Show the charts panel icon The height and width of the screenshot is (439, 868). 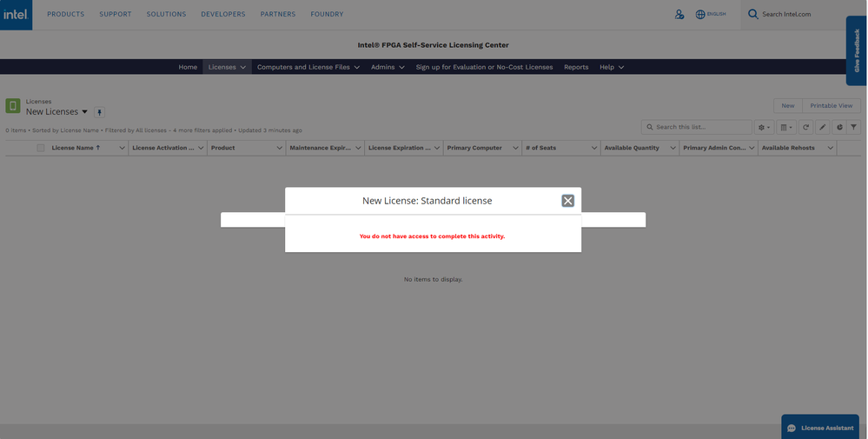(x=839, y=127)
